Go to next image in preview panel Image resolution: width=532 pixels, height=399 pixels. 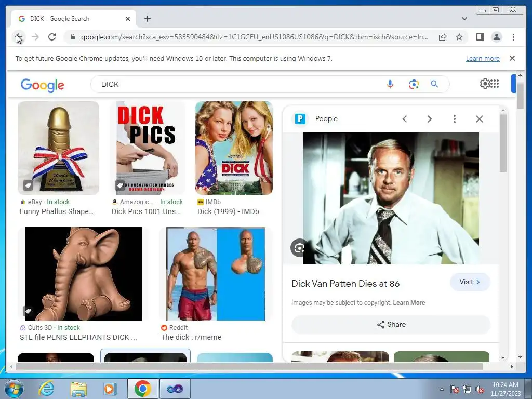point(429,119)
